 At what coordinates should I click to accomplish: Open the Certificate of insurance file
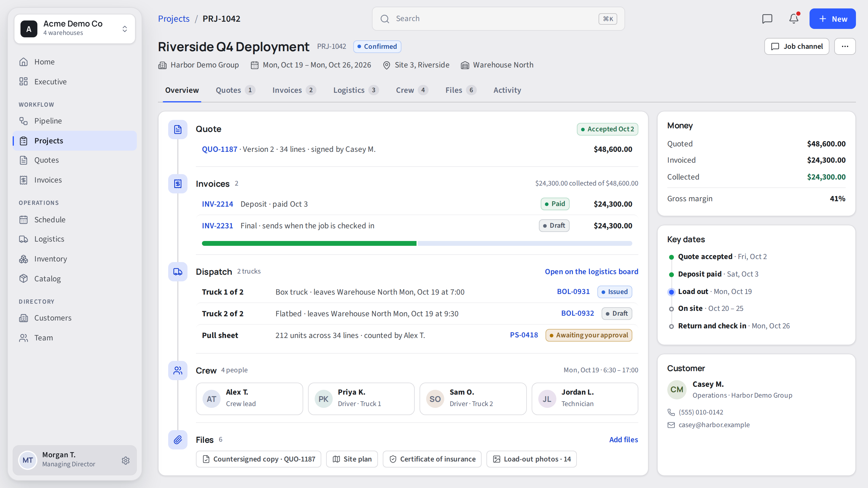(432, 459)
